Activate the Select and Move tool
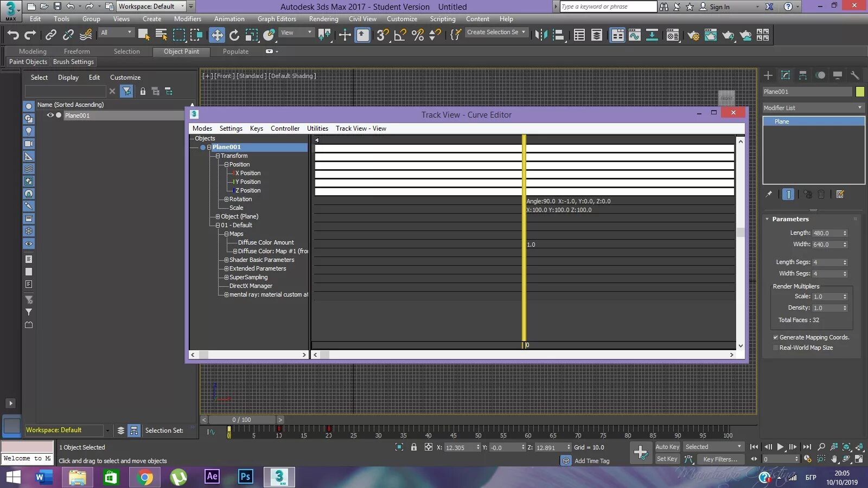 click(x=217, y=35)
